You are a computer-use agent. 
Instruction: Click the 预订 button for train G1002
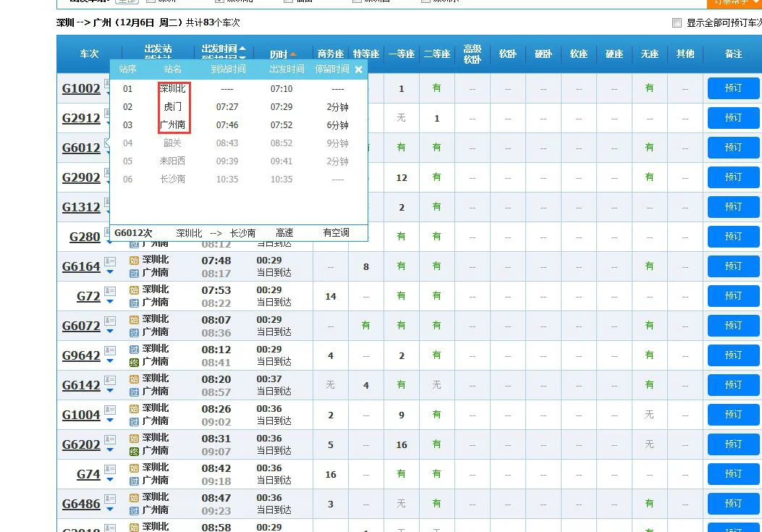pyautogui.click(x=732, y=88)
